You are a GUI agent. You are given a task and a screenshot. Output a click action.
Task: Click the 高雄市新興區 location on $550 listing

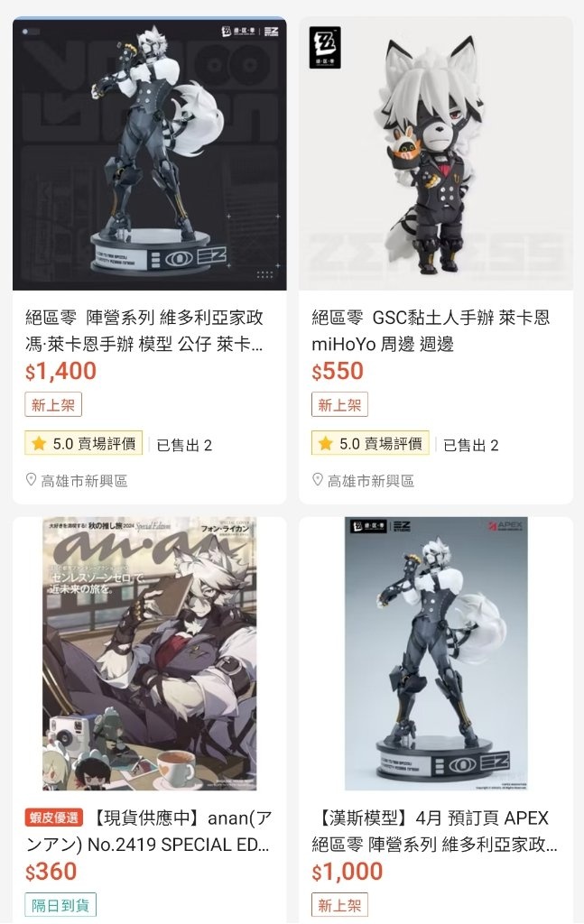pos(371,481)
